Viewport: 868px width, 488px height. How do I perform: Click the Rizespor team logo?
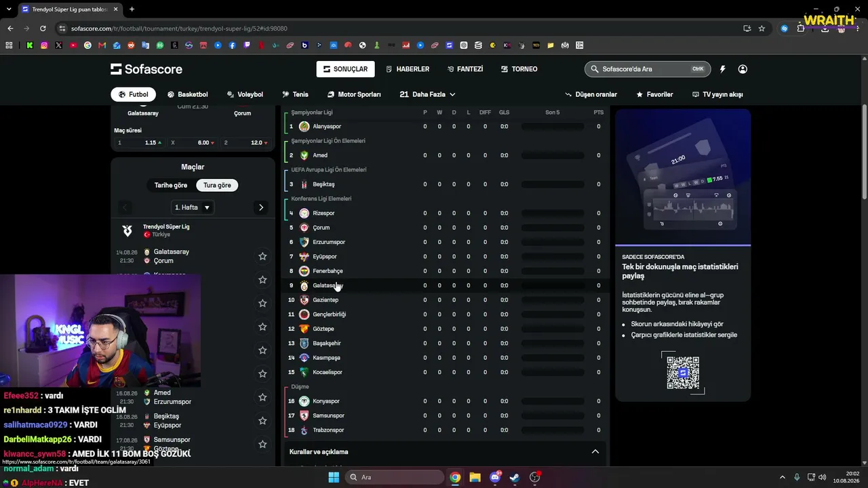coord(304,213)
